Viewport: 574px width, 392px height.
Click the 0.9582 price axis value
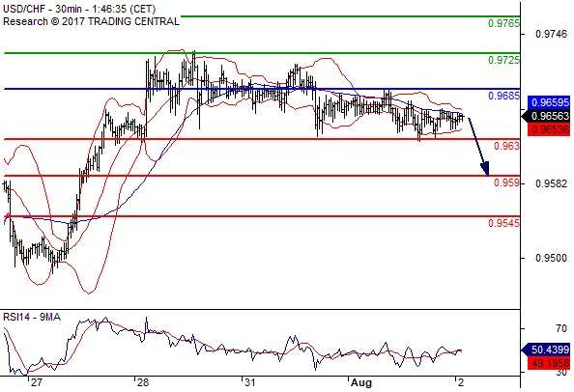551,183
